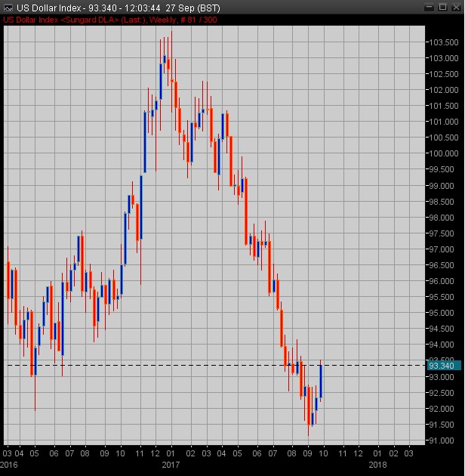Click the chart window icon in title bar
The image size is (465, 476).
pyautogui.click(x=7, y=6)
